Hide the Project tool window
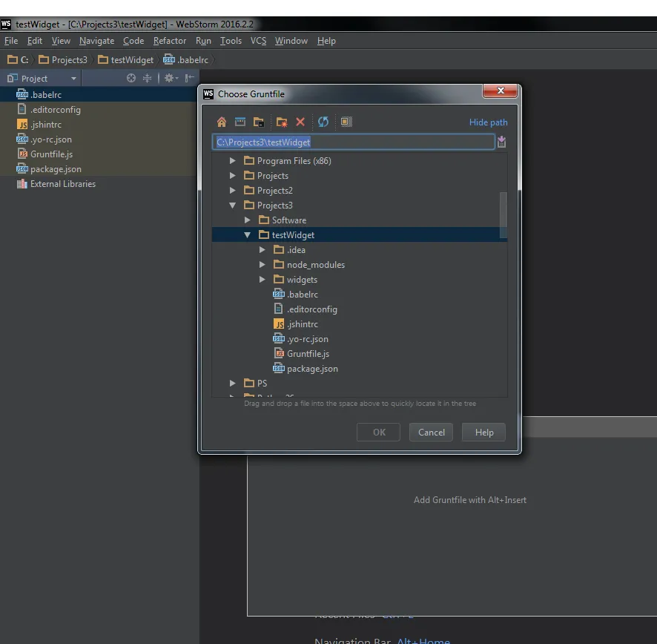 pos(190,79)
